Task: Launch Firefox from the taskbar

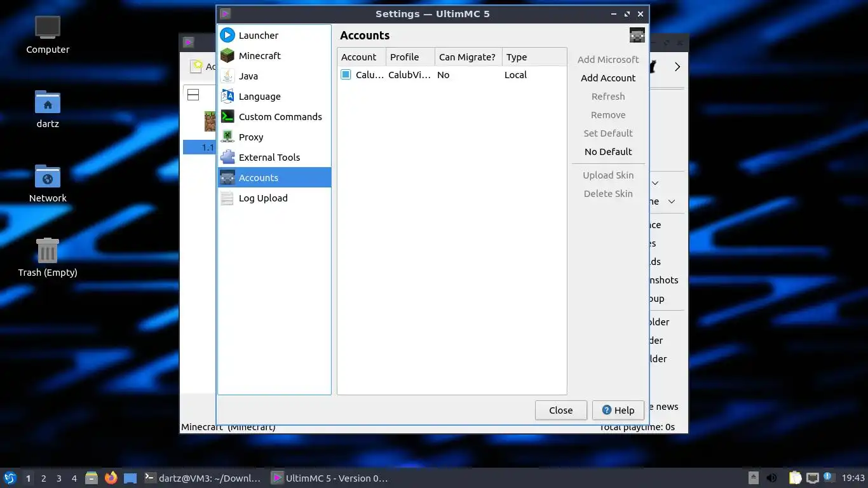Action: pos(111,478)
